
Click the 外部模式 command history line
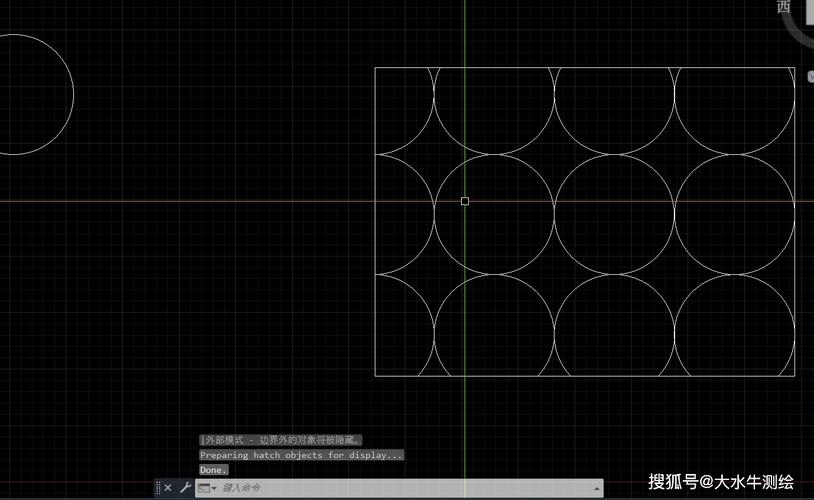click(281, 440)
